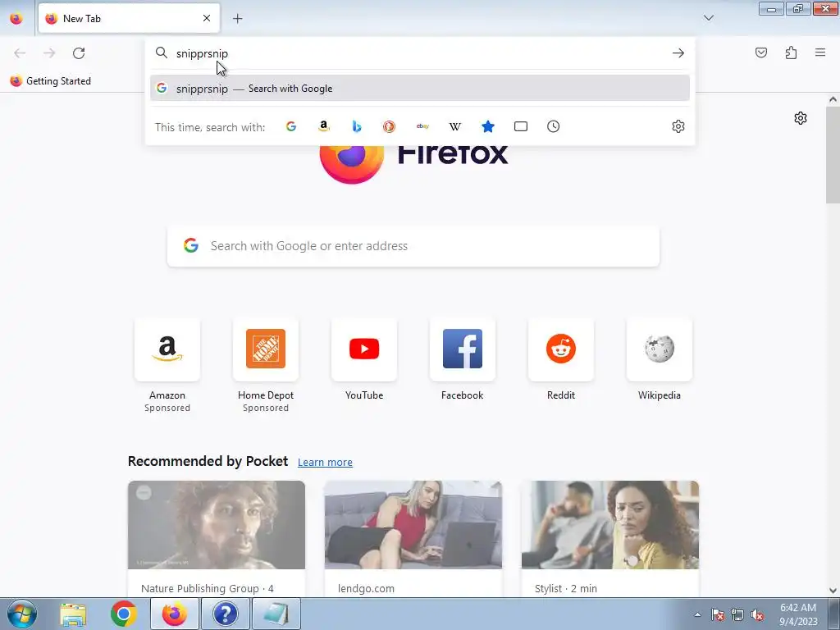Screen dimensions: 840x630
Task: Click the Action Center flag icon
Action: point(718,614)
